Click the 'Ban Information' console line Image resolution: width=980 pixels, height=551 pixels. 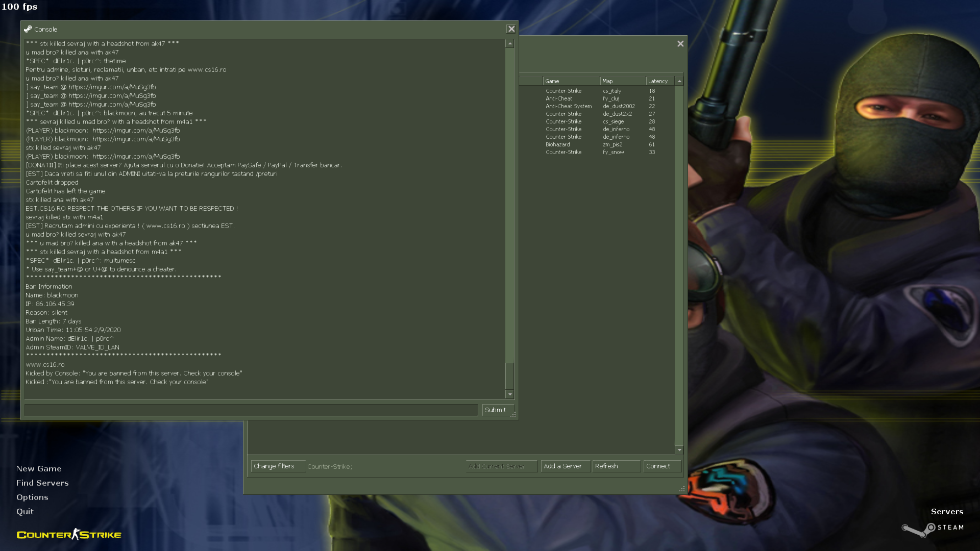[49, 287]
